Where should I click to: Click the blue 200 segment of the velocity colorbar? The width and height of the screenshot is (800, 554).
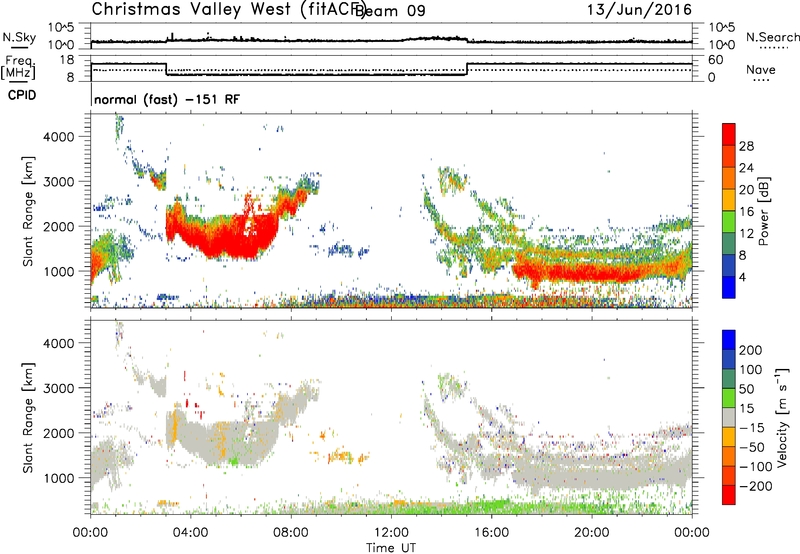click(729, 340)
